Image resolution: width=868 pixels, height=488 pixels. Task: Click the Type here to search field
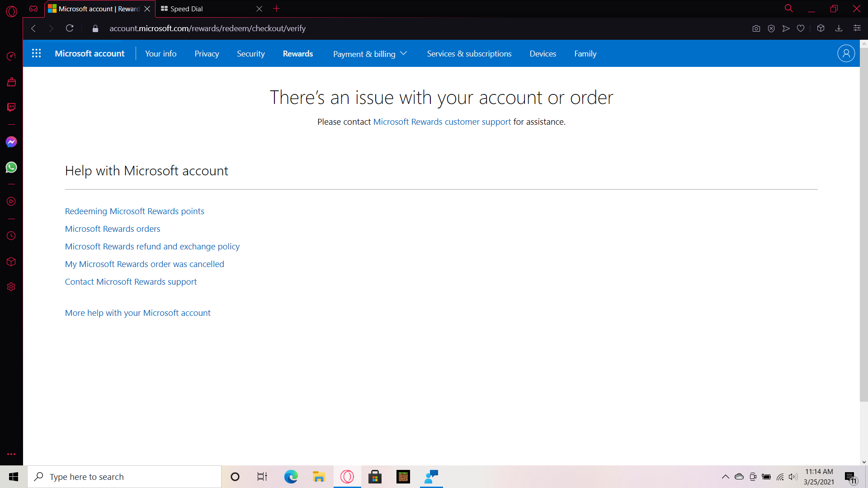click(x=124, y=476)
